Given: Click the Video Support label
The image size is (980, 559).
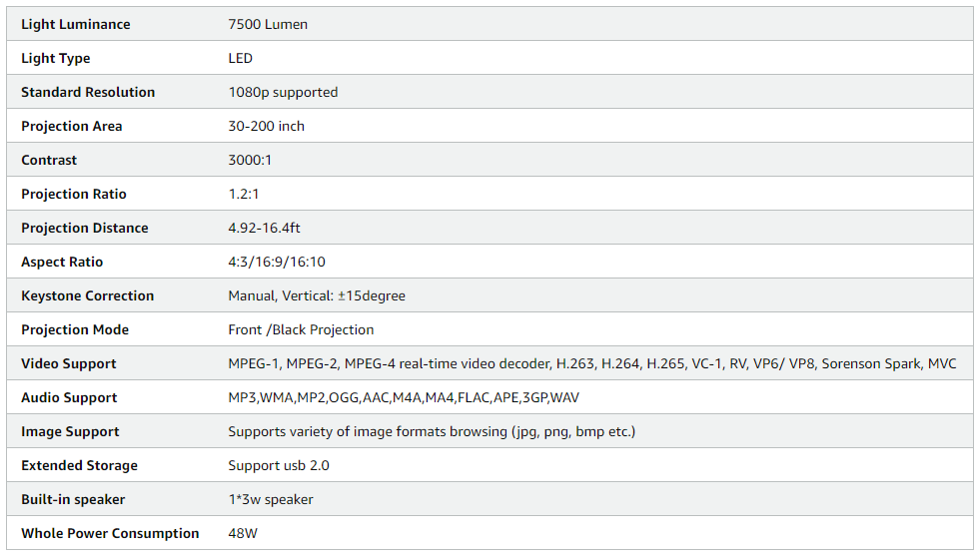Looking at the screenshot, I should tap(69, 363).
